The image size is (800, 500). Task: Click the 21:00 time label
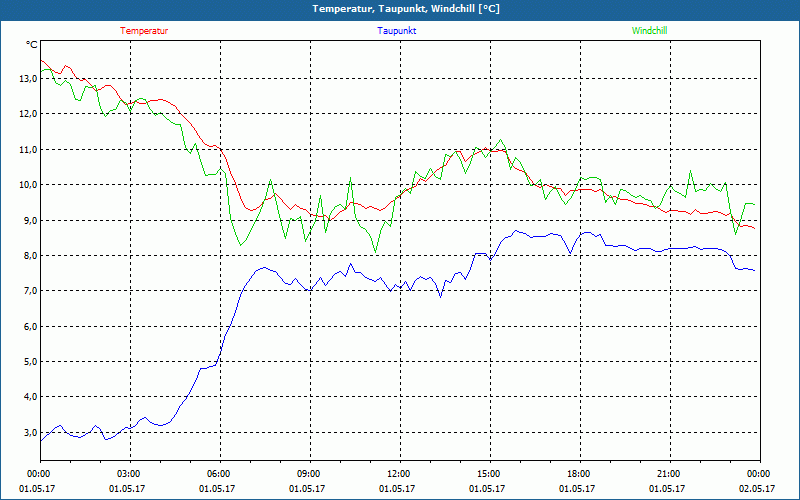[x=670, y=474]
